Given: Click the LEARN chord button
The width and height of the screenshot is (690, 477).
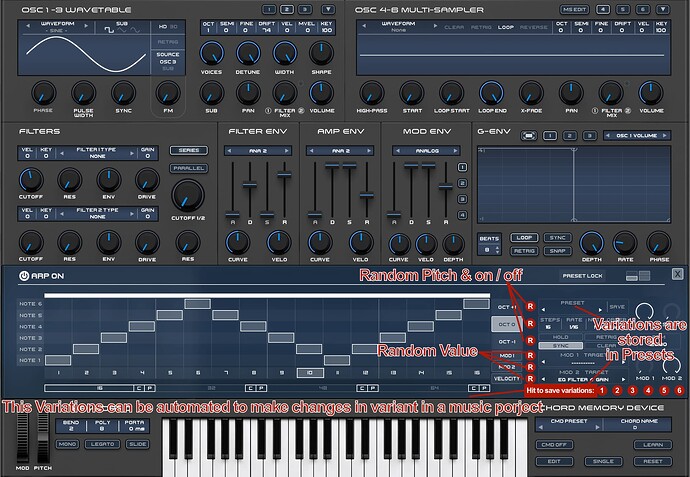Looking at the screenshot, I should 653,444.
